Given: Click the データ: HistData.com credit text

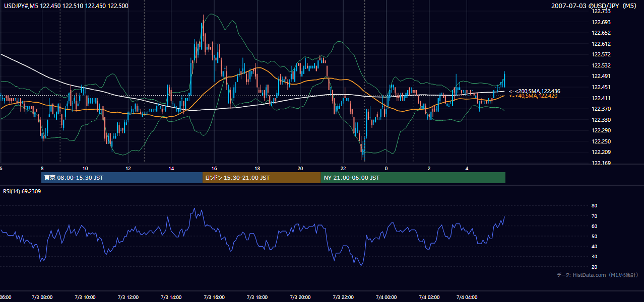Looking at the screenshot, I should pos(598,275).
